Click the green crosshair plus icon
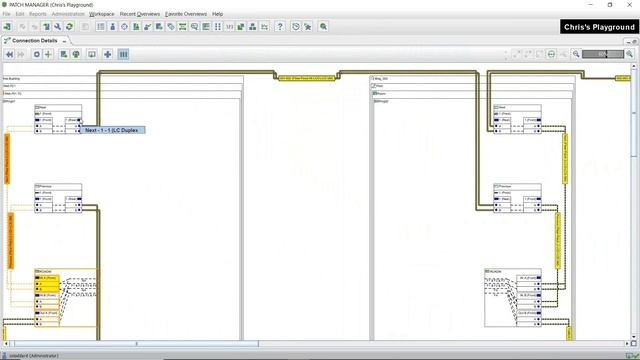This screenshot has height=360, width=640. [48, 54]
